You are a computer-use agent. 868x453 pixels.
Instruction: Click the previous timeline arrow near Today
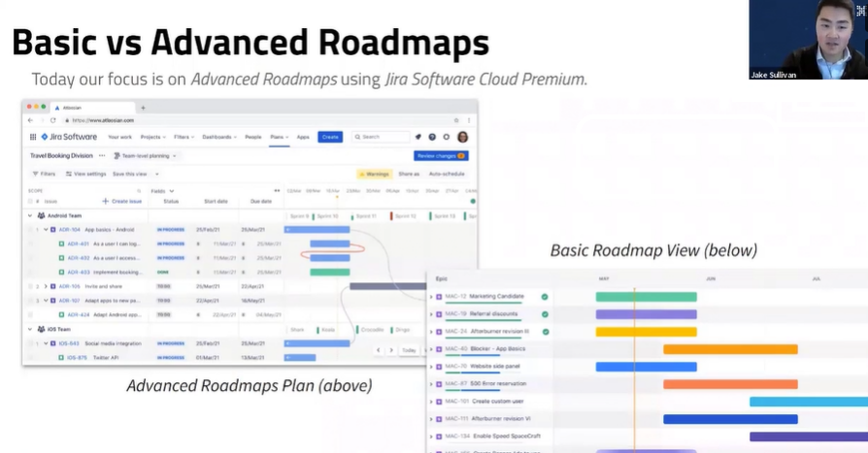coord(379,350)
